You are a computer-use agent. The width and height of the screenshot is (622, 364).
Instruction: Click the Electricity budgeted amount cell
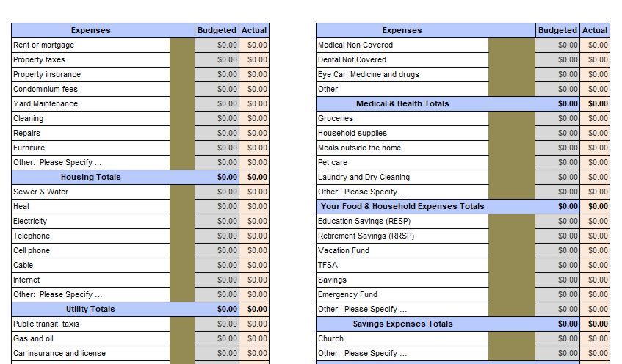pyautogui.click(x=217, y=221)
